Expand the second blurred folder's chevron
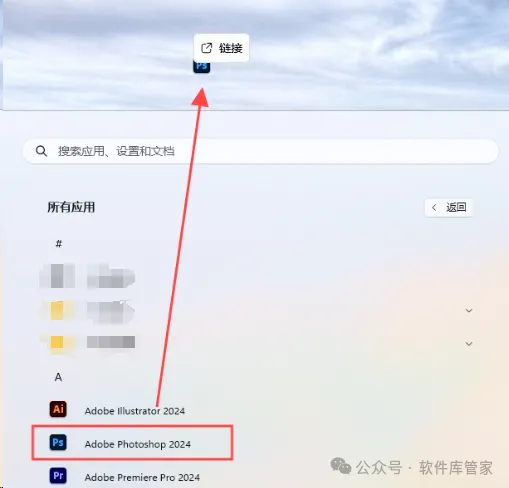This screenshot has height=488, width=509. [x=469, y=344]
